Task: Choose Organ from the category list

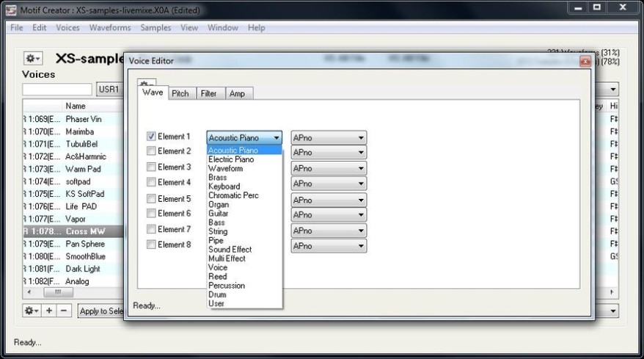Action: pyautogui.click(x=244, y=204)
